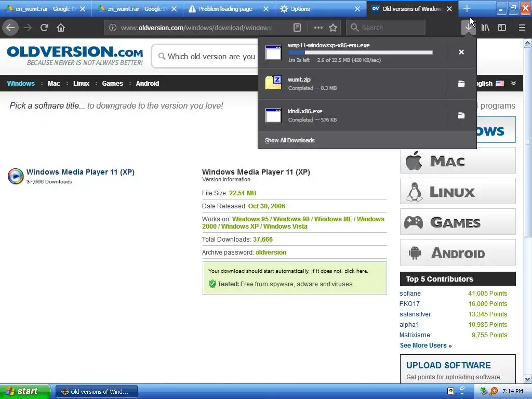This screenshot has height=399, width=532.
Task: Expand the English language dropdown chevron
Action: tap(514, 83)
